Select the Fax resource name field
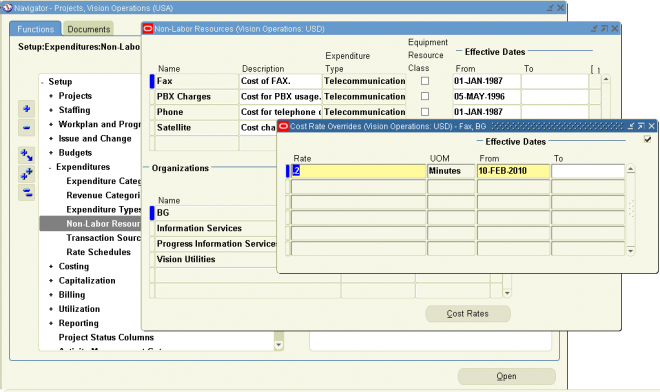The width and height of the screenshot is (660, 392). pyautogui.click(x=197, y=81)
